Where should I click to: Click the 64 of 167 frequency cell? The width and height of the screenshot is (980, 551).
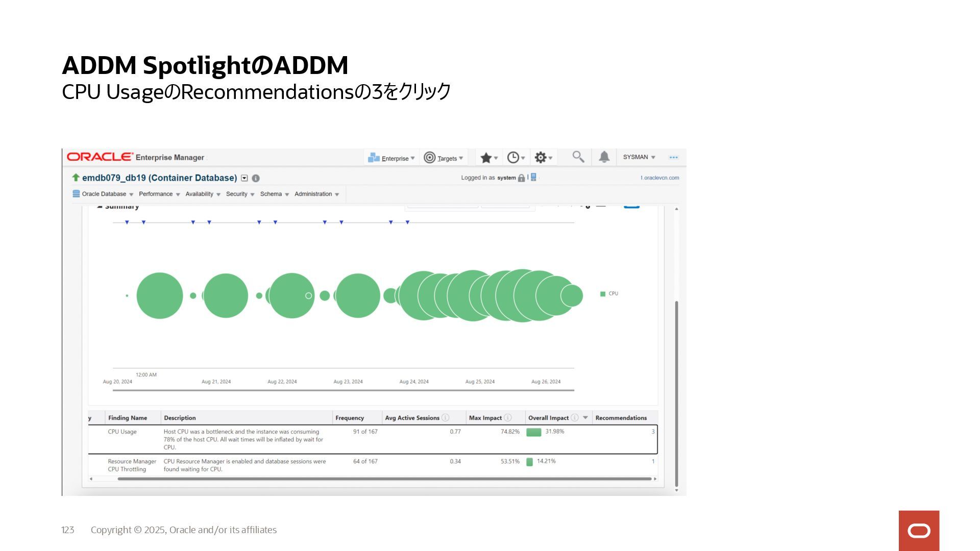pos(365,461)
